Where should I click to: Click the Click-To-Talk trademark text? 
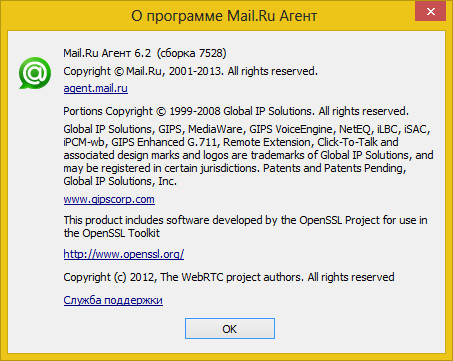tap(347, 142)
